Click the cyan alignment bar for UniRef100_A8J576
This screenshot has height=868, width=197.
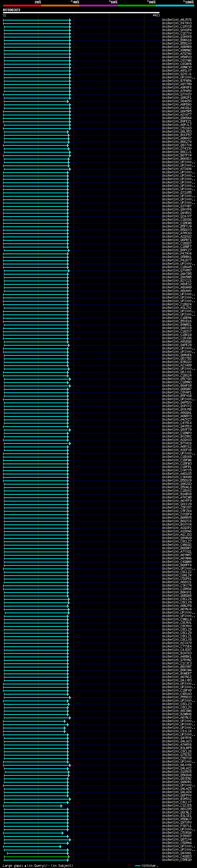37,20
